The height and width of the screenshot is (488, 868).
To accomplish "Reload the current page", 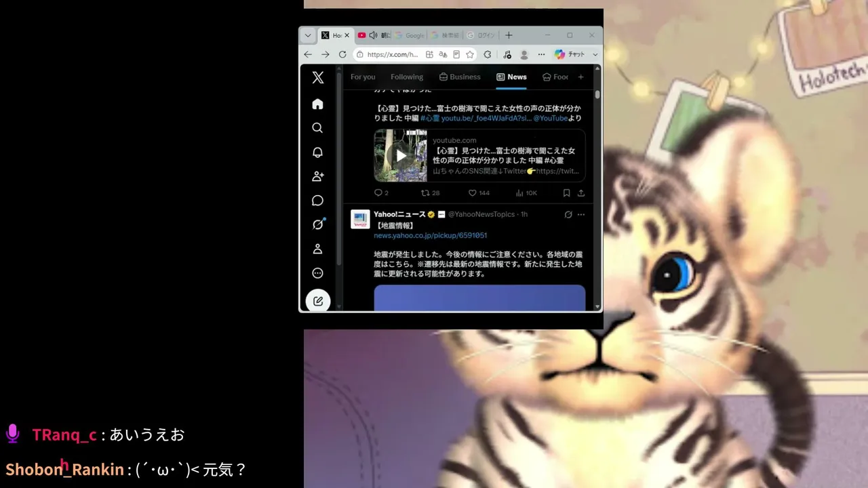I will pos(342,54).
